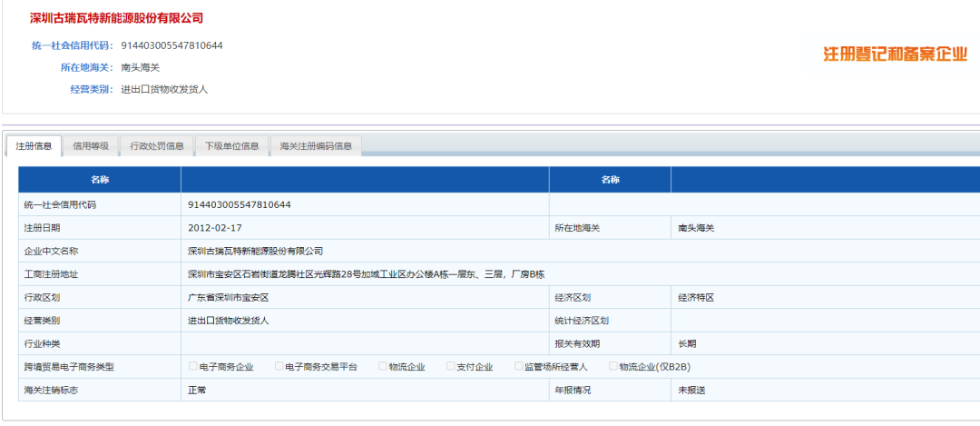Tick the 电子商务交易平台 checkbox
Viewport: 980px width, 426px height.
pos(279,366)
